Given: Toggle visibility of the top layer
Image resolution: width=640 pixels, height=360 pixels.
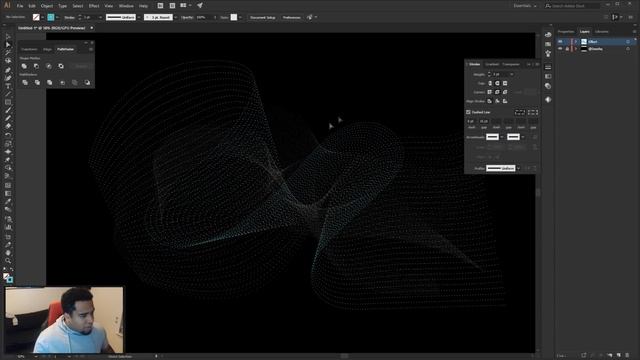Looking at the screenshot, I should pos(560,42).
